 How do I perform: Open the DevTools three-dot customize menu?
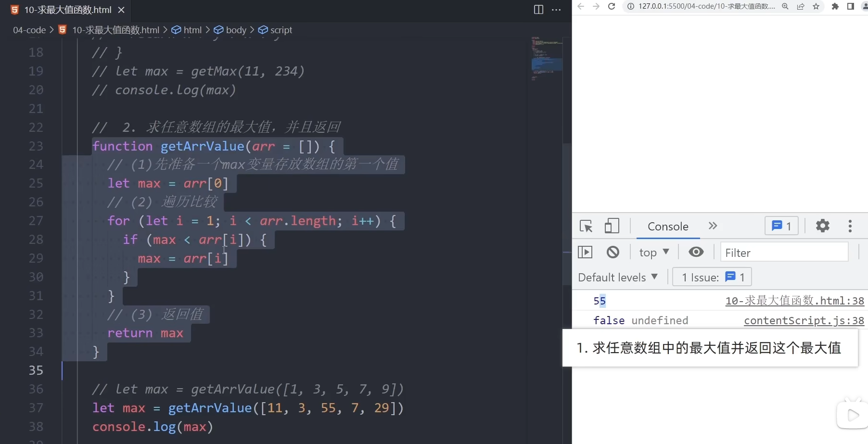pos(850,226)
